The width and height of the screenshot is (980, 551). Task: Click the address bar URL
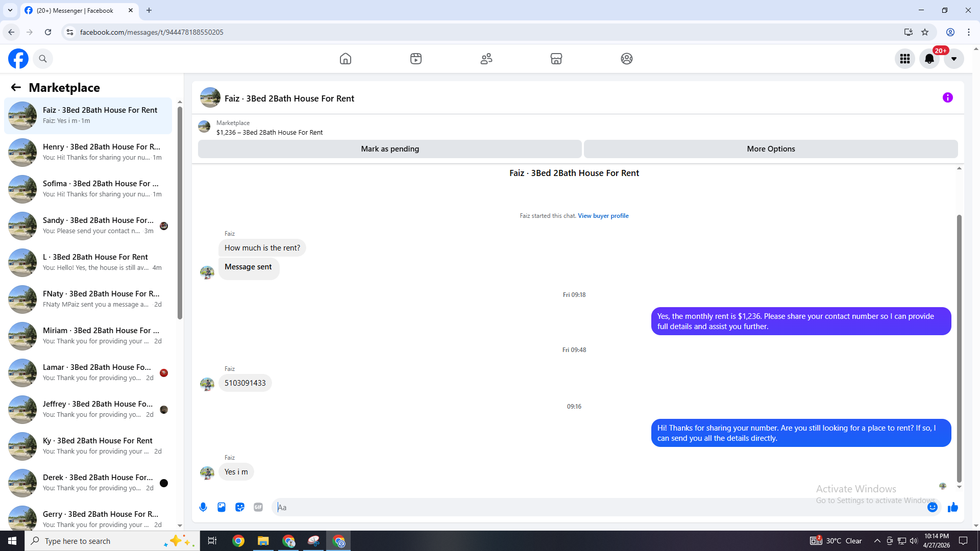tap(152, 32)
